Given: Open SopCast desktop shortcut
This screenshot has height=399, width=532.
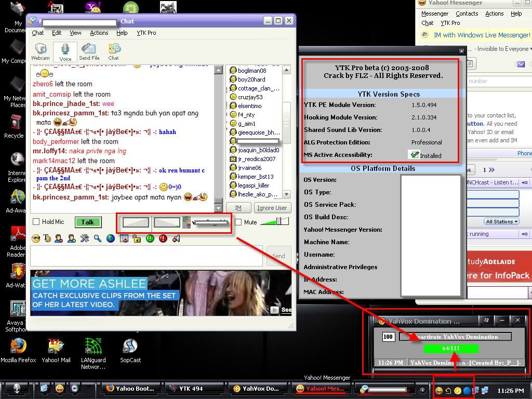Looking at the screenshot, I should click(130, 351).
